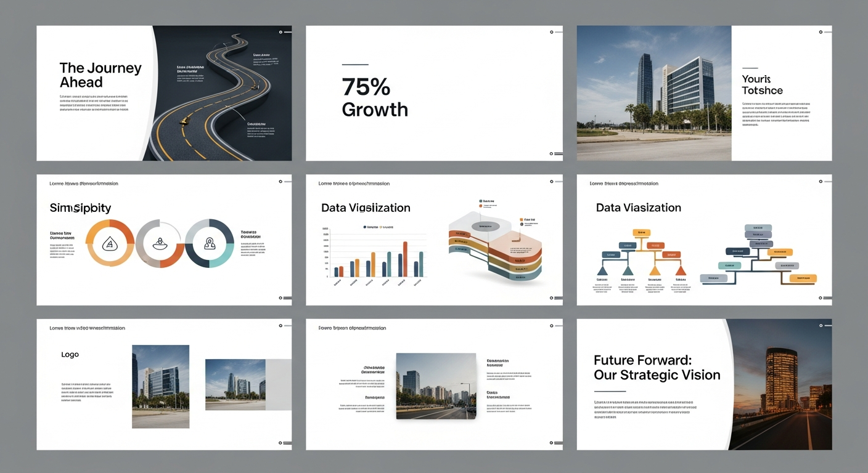Click the Logo placeholder text
The height and width of the screenshot is (473, 868).
pos(70,354)
